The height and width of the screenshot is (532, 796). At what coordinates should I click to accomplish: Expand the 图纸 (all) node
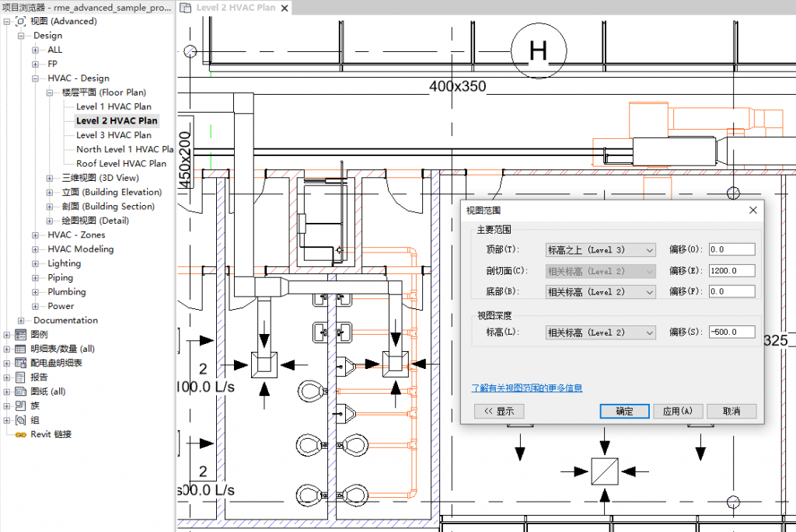(6, 391)
